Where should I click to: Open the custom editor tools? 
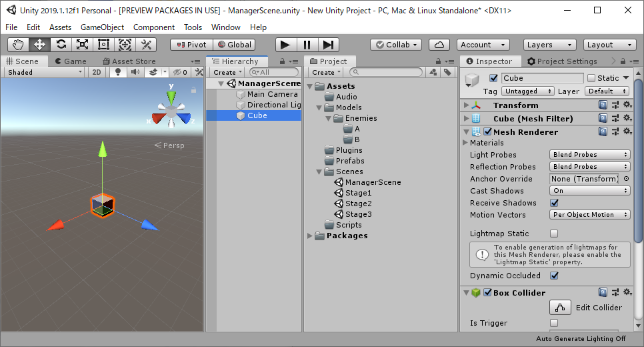tap(146, 45)
